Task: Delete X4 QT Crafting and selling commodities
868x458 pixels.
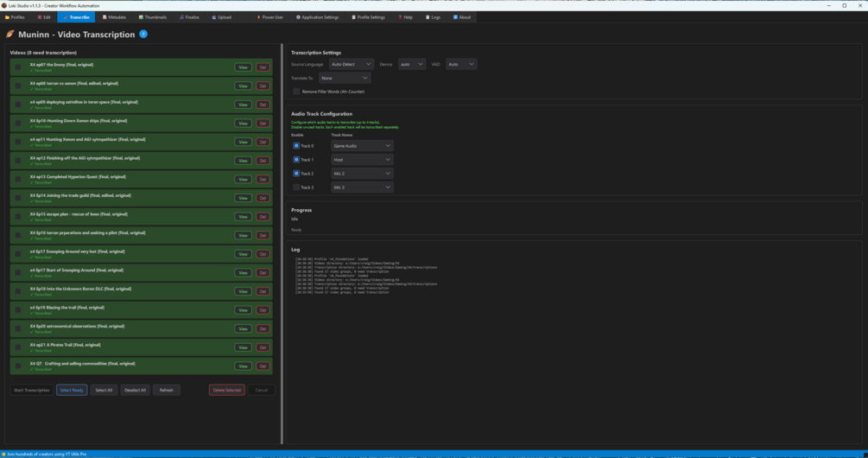Action: tap(263, 366)
